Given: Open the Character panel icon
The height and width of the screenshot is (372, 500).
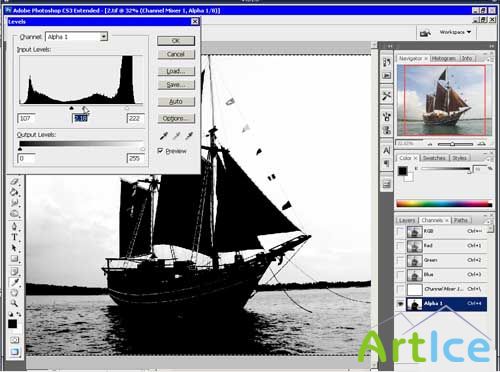Looking at the screenshot, I should click(387, 150).
